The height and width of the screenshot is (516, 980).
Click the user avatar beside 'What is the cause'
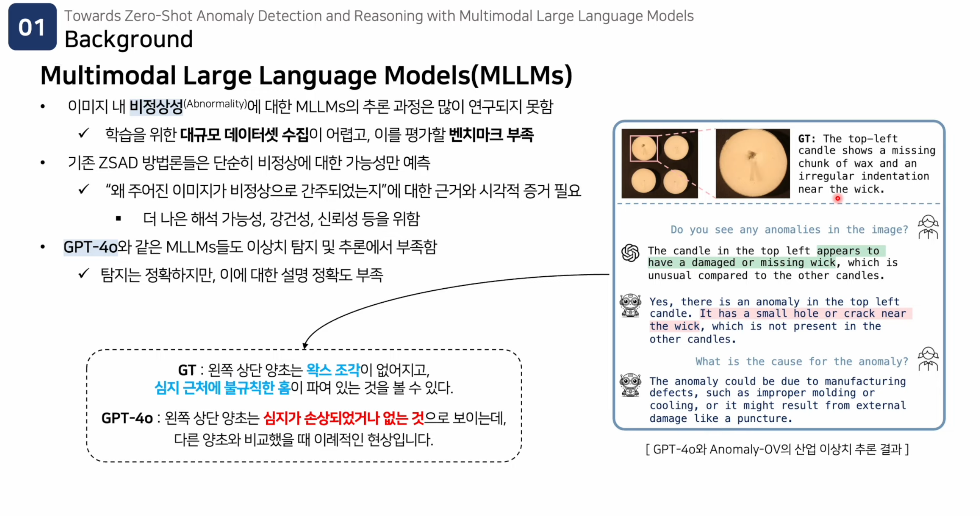928,359
